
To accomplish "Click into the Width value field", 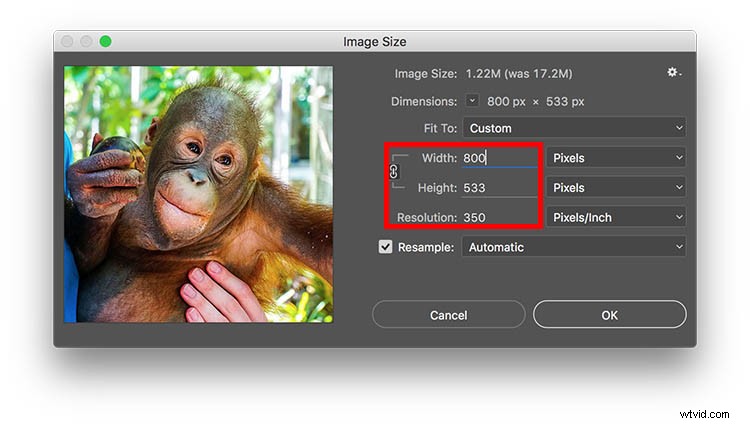I will pyautogui.click(x=500, y=158).
